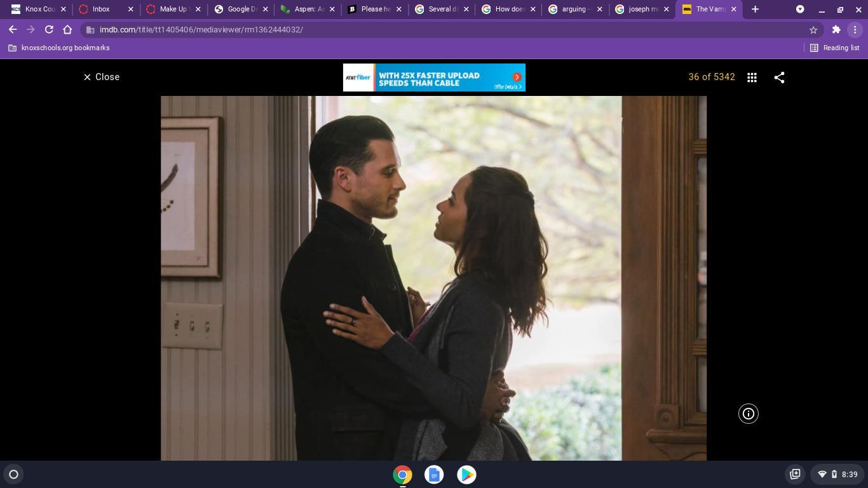The height and width of the screenshot is (488, 868).
Task: Click the couple photo in the viewer
Action: coord(433,278)
